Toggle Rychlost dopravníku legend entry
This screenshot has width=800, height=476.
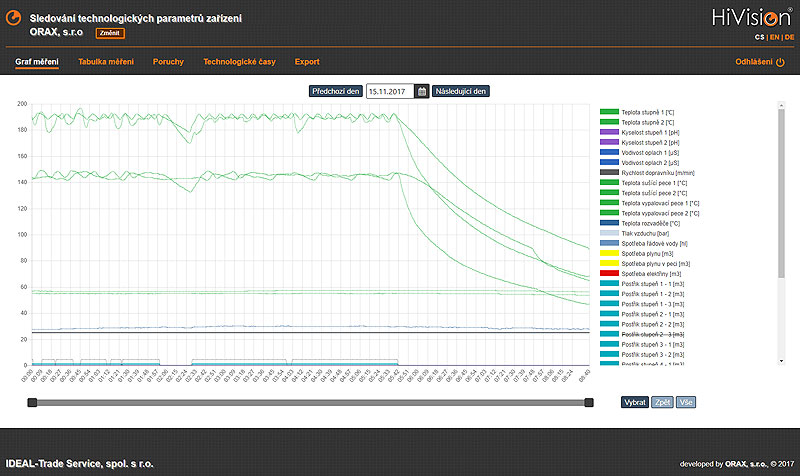tap(654, 172)
